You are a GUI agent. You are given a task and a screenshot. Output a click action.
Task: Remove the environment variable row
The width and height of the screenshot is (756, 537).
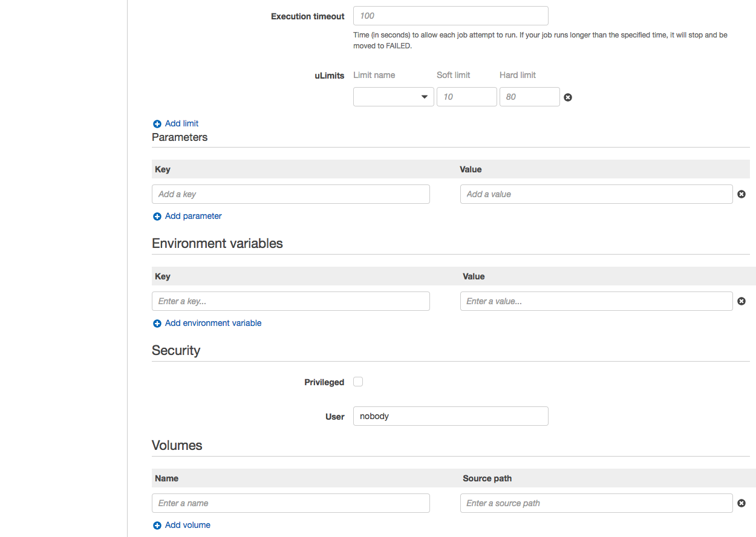point(741,301)
